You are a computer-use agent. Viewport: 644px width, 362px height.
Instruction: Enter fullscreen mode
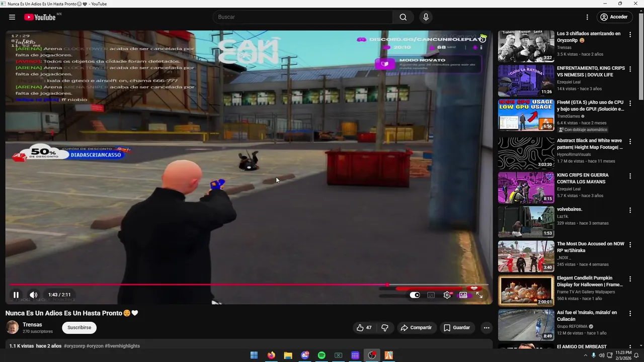[x=479, y=295]
